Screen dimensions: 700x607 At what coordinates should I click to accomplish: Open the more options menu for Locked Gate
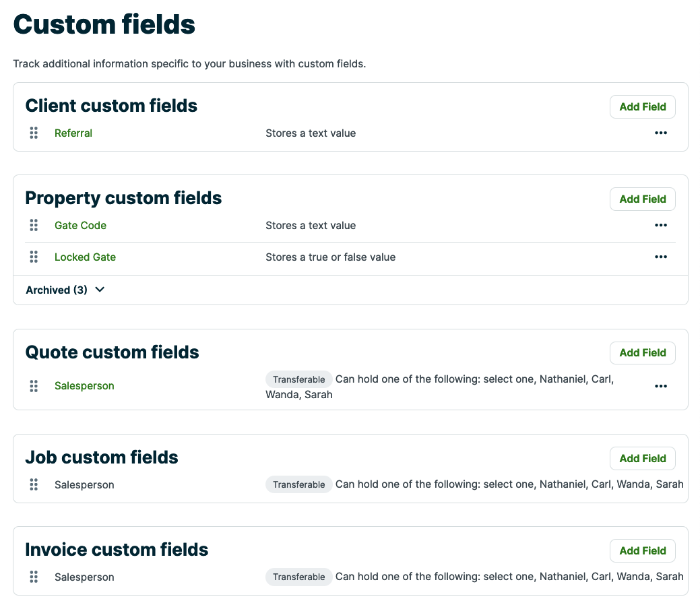click(661, 257)
